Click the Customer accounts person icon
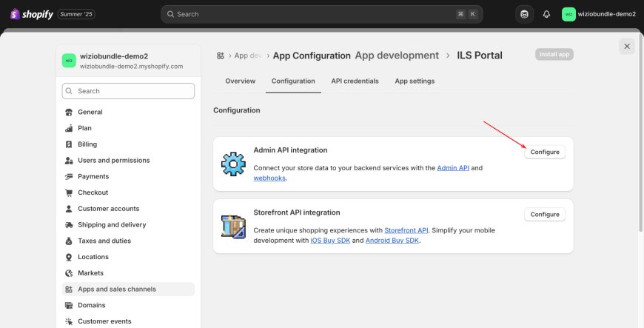The image size is (644, 328). 69,208
